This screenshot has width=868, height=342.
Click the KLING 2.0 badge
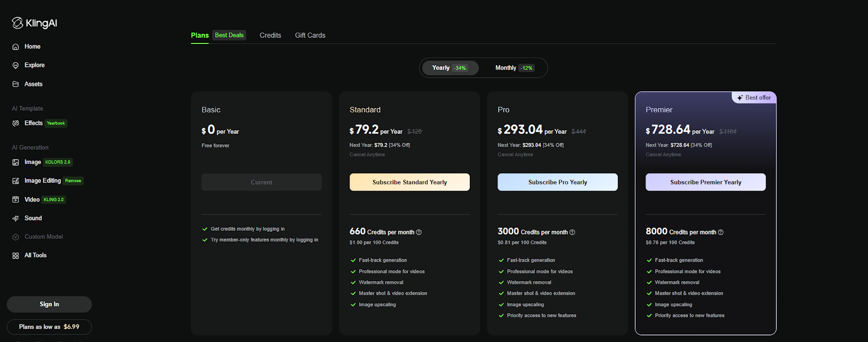[x=54, y=200]
